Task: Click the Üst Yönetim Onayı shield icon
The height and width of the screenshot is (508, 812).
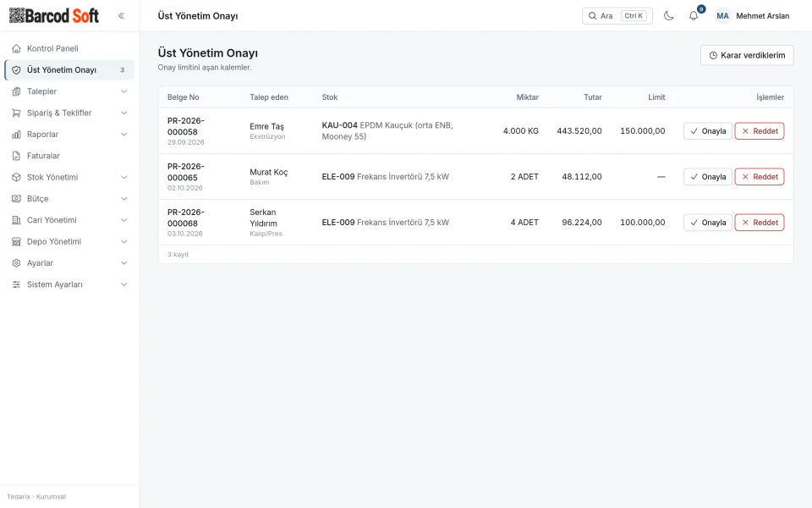Action: click(17, 70)
